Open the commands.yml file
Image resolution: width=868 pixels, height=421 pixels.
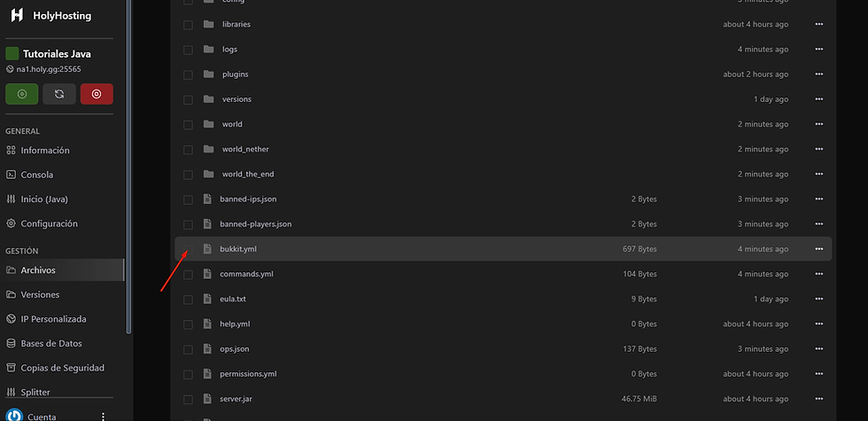click(x=246, y=274)
